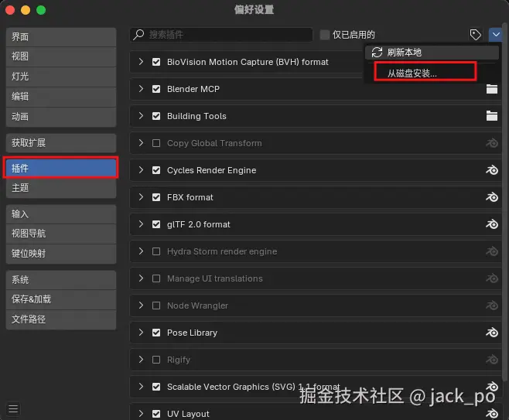Open 系统 preferences section
509x420 pixels.
pyautogui.click(x=61, y=280)
